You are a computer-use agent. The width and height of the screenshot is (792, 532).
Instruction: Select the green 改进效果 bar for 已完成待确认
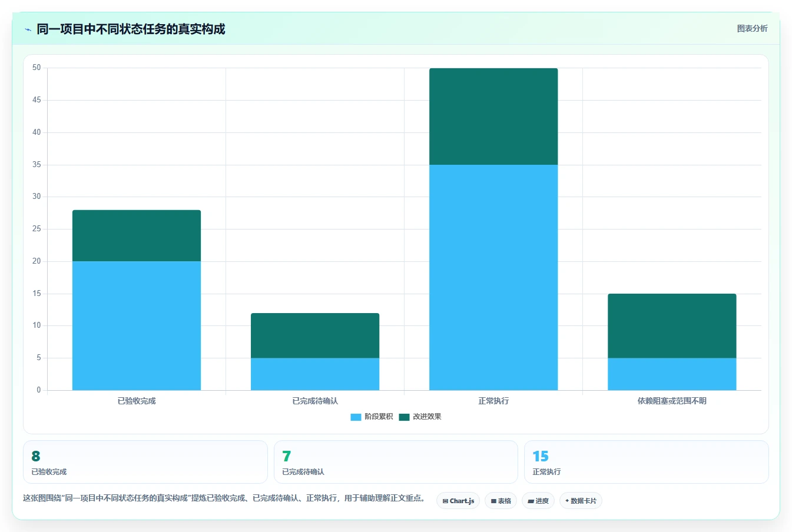pyautogui.click(x=315, y=335)
